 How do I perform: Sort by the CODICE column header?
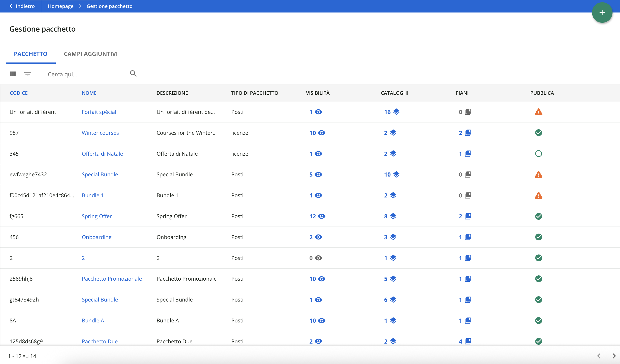tap(19, 93)
